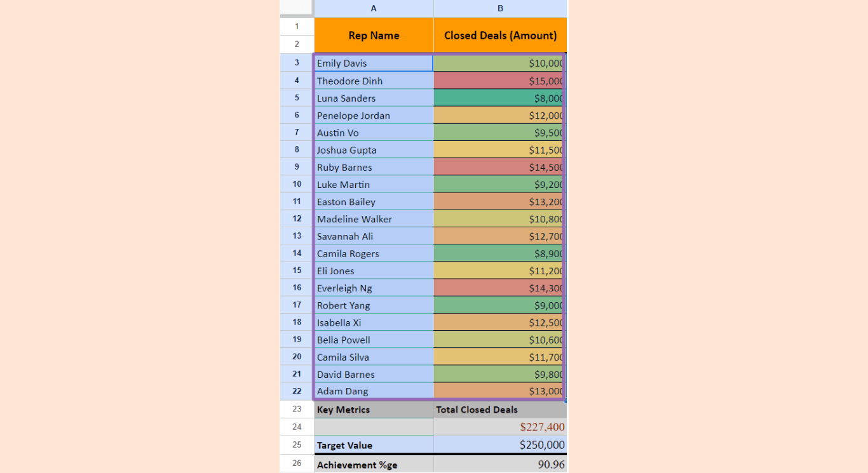Click the $9,000 amount cell
This screenshot has height=473, width=868.
[x=499, y=305]
